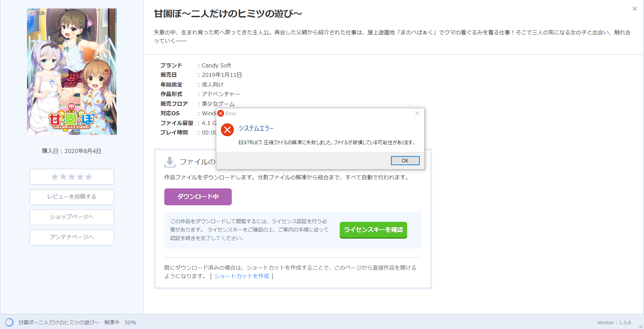The height and width of the screenshot is (329, 644).
Task: Click the 成人向け age rating value
Action: point(213,85)
